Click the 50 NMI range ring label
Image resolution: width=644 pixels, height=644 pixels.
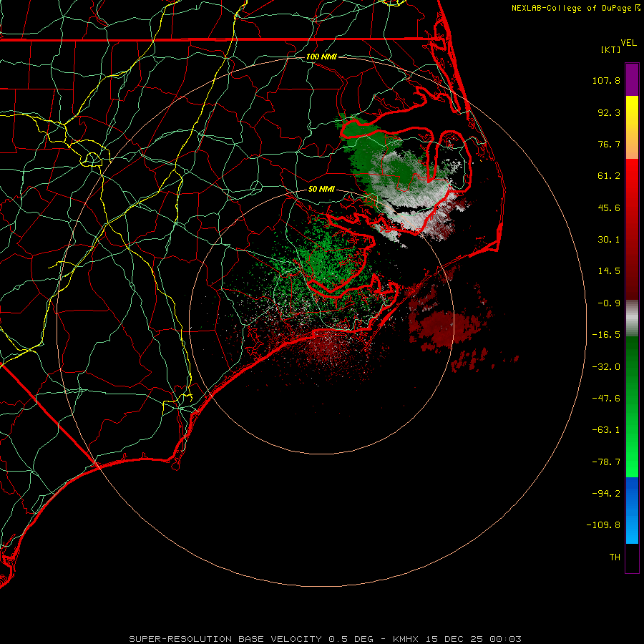(x=321, y=190)
